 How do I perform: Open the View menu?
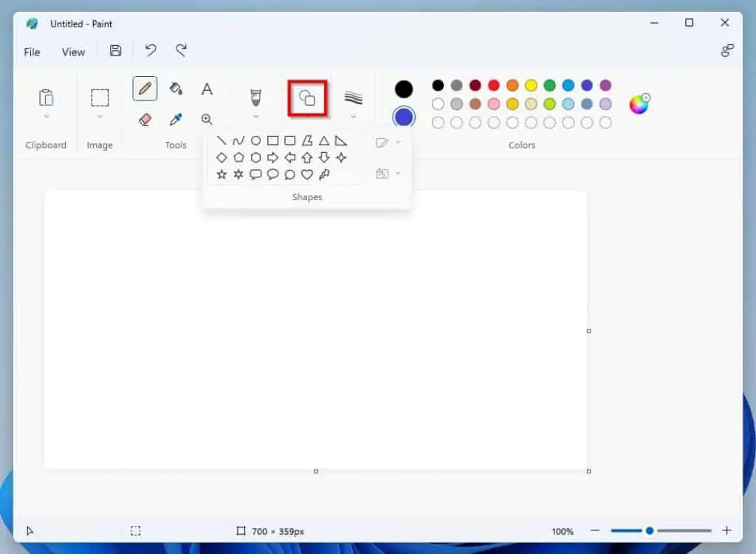[73, 52]
